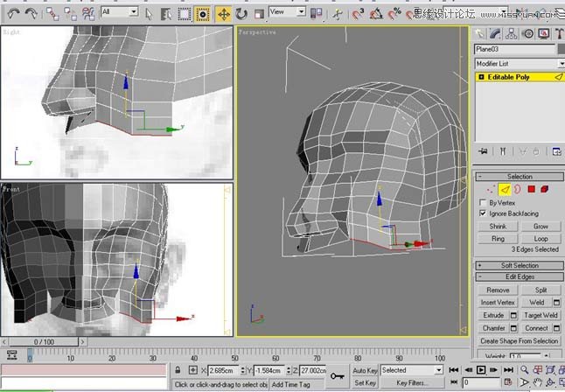
Task: Open the Select by Name dialog icon
Action: pyautogui.click(x=166, y=14)
